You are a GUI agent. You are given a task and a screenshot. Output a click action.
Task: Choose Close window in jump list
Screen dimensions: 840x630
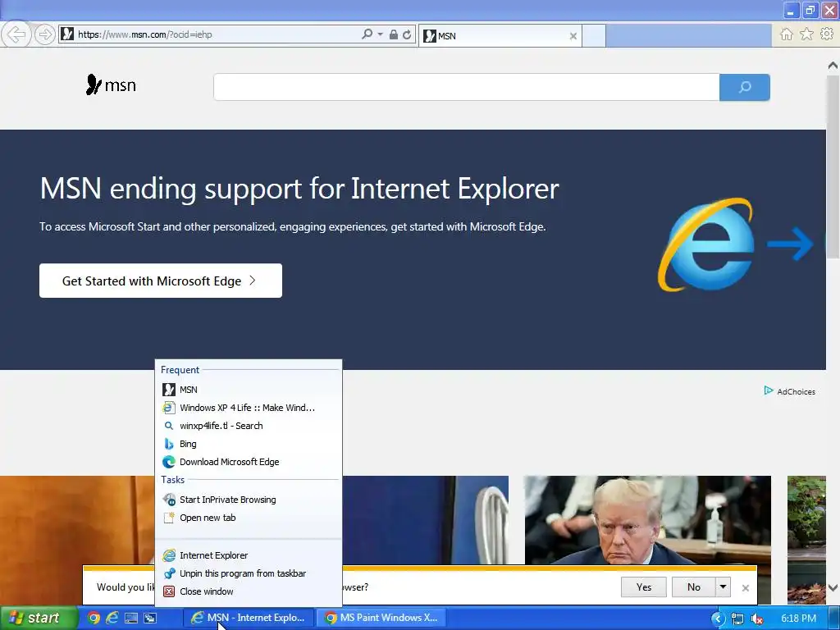click(x=249, y=592)
